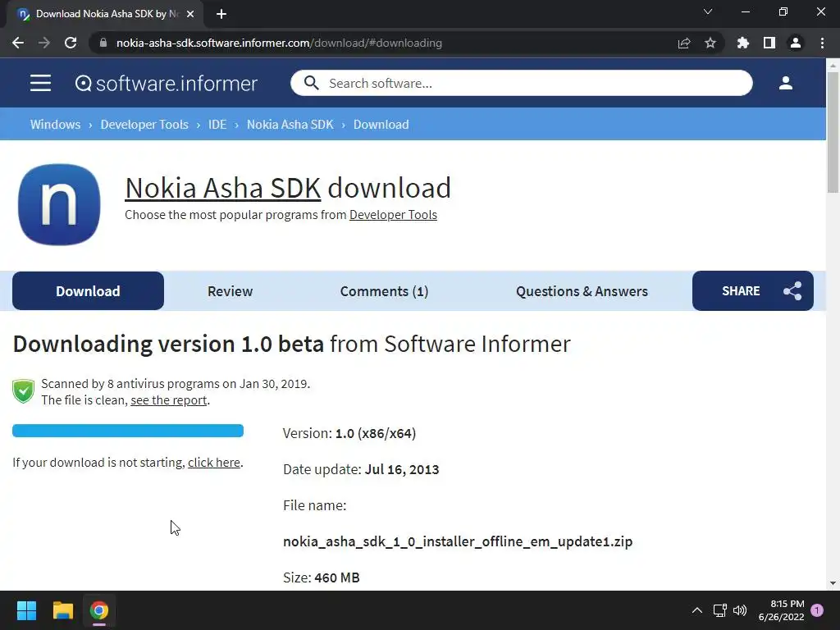
Task: Toggle Chrome side panel
Action: click(769, 43)
